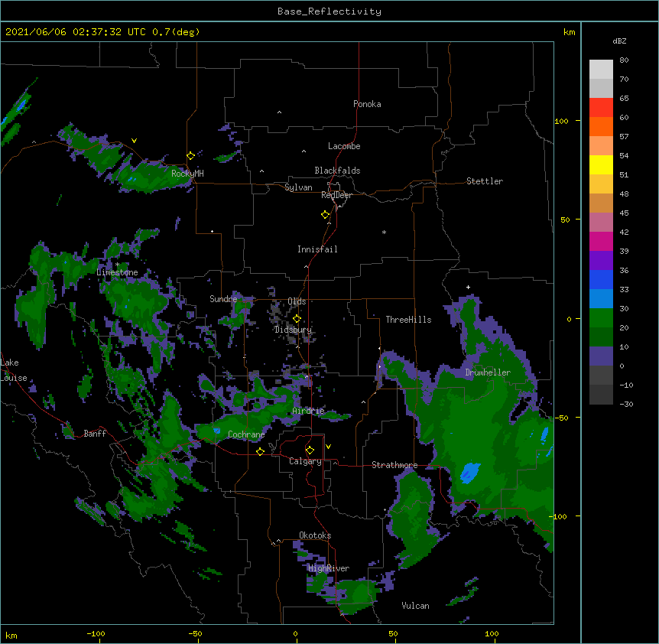The height and width of the screenshot is (644, 659).
Task: Select the yellow diamond marker at Olds
Action: [x=297, y=319]
